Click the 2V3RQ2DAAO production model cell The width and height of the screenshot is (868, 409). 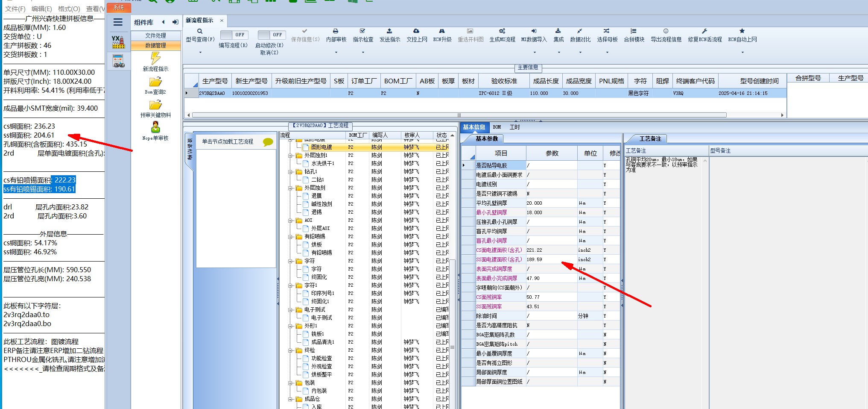coord(215,93)
